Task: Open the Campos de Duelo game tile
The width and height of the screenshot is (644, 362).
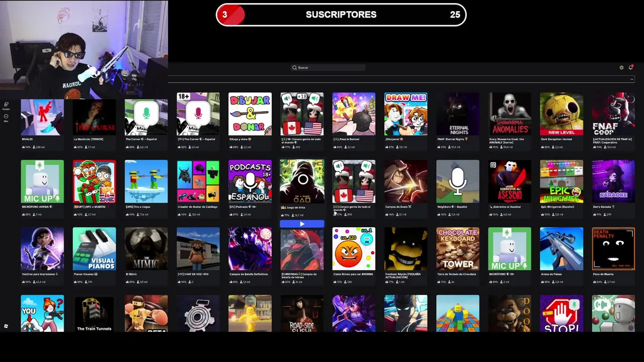Action: [x=406, y=182]
